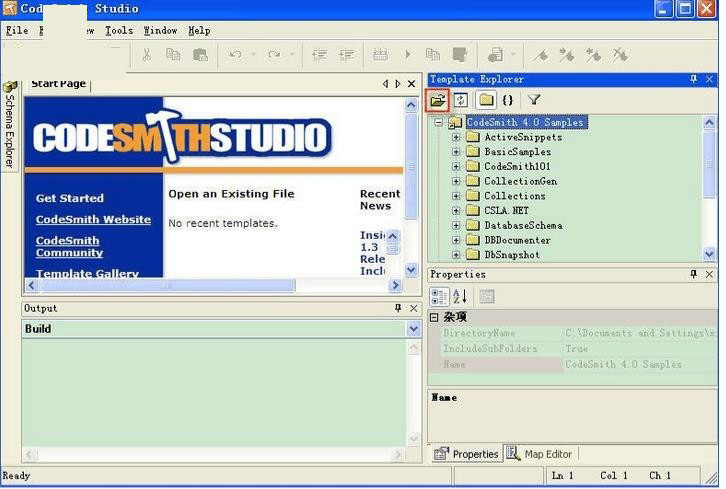Expand the CodeSmith101 folder
The image size is (726, 489).
pos(456,166)
